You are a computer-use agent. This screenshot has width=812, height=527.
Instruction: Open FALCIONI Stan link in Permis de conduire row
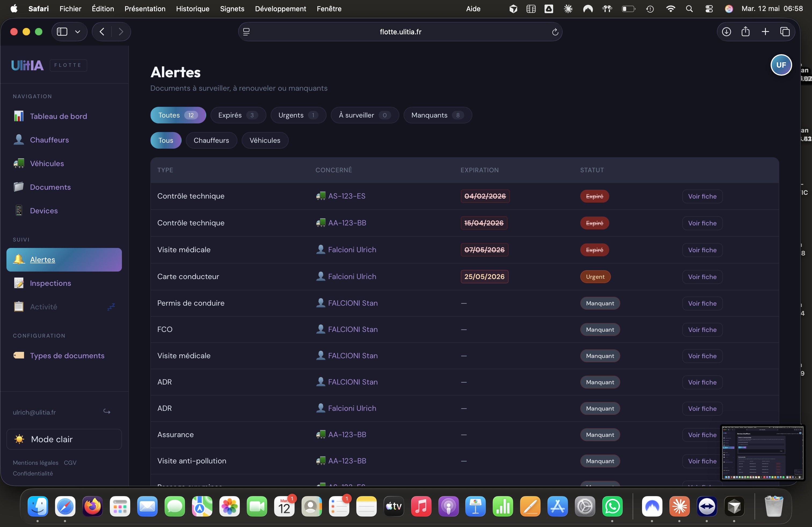pyautogui.click(x=353, y=303)
